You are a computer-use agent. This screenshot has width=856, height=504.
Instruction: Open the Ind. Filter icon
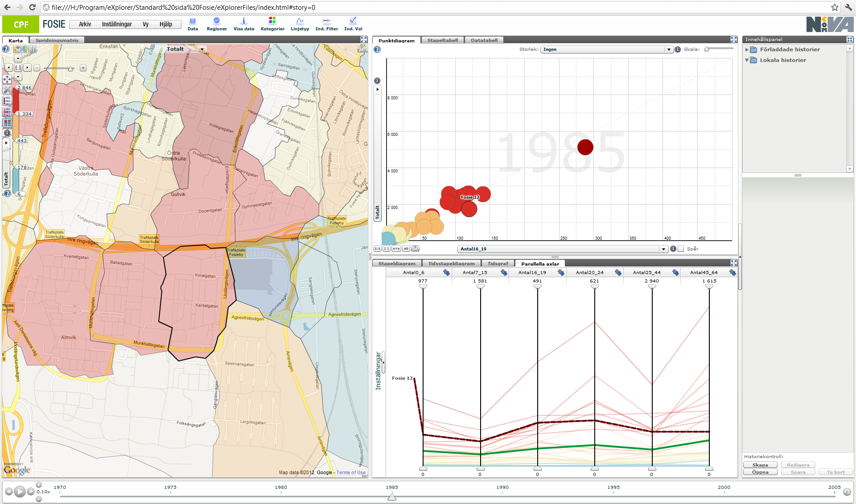[326, 24]
